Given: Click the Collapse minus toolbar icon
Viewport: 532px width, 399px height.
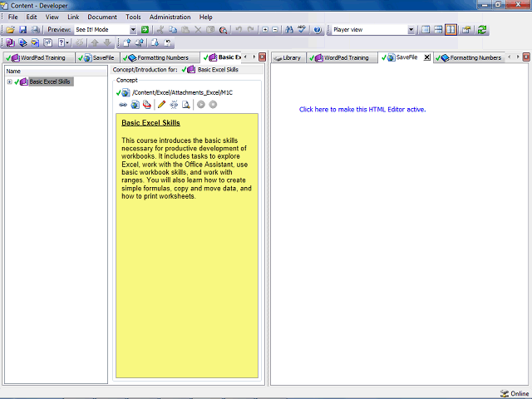Looking at the screenshot, I should click(x=275, y=30).
